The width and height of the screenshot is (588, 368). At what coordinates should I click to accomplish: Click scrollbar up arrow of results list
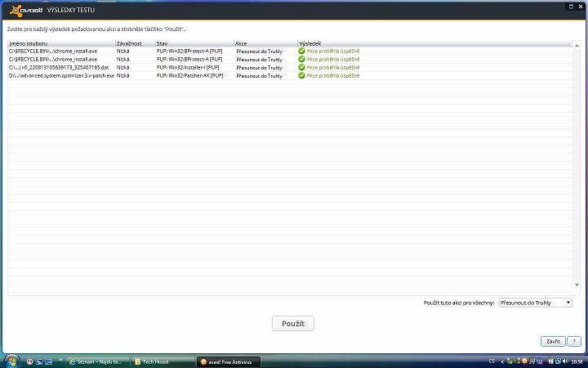[x=577, y=46]
